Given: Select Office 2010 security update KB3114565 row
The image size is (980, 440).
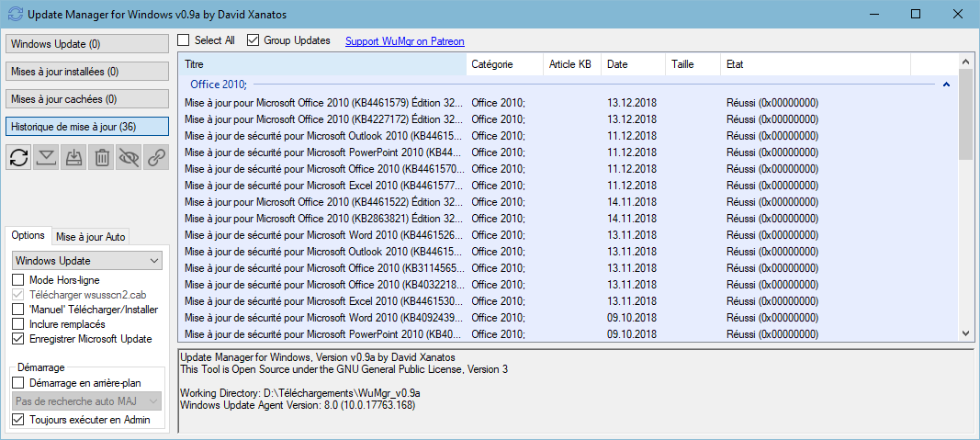Looking at the screenshot, I should coord(569,268).
